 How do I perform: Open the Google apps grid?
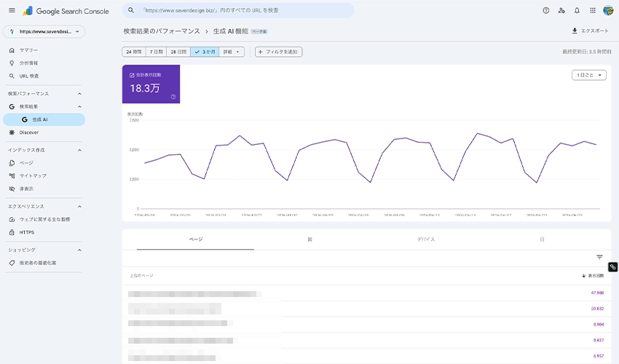click(x=593, y=11)
